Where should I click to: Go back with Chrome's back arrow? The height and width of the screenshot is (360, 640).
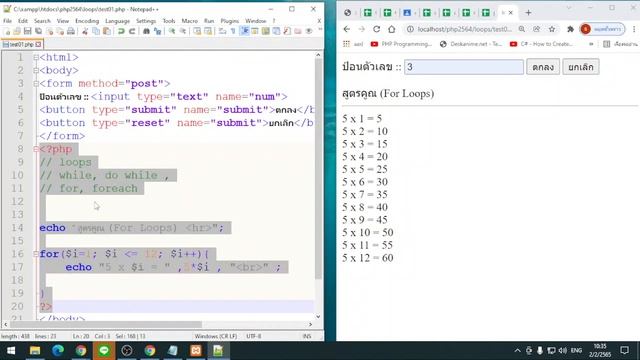(347, 29)
